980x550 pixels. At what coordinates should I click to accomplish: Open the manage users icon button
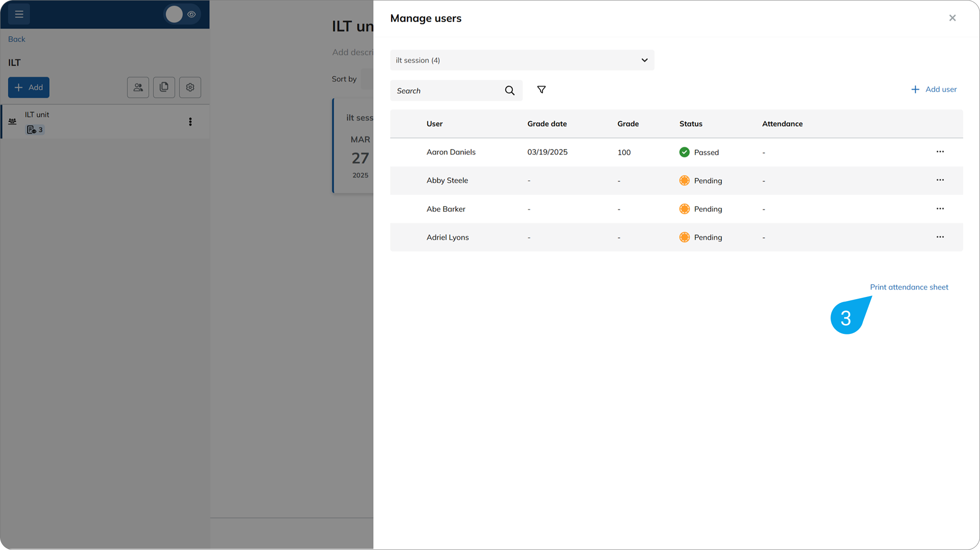[x=138, y=87]
